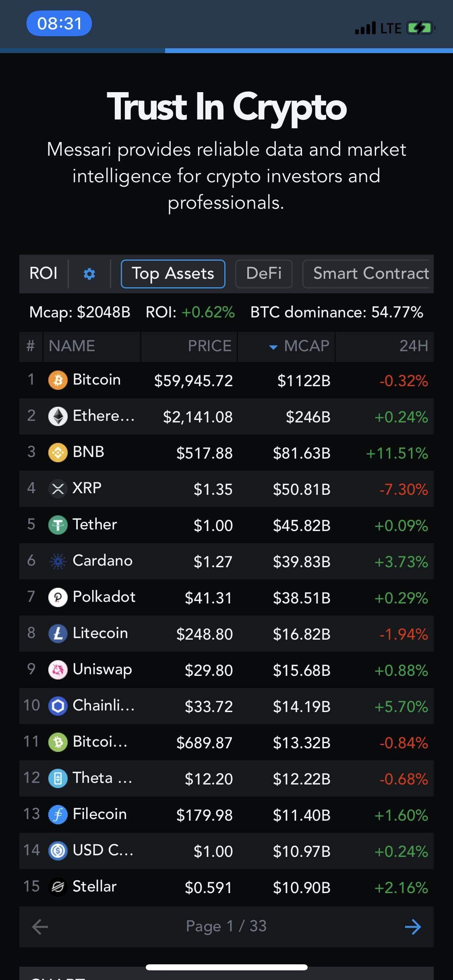This screenshot has height=980, width=453.
Task: Open the ROI selector button
Action: pos(43,274)
